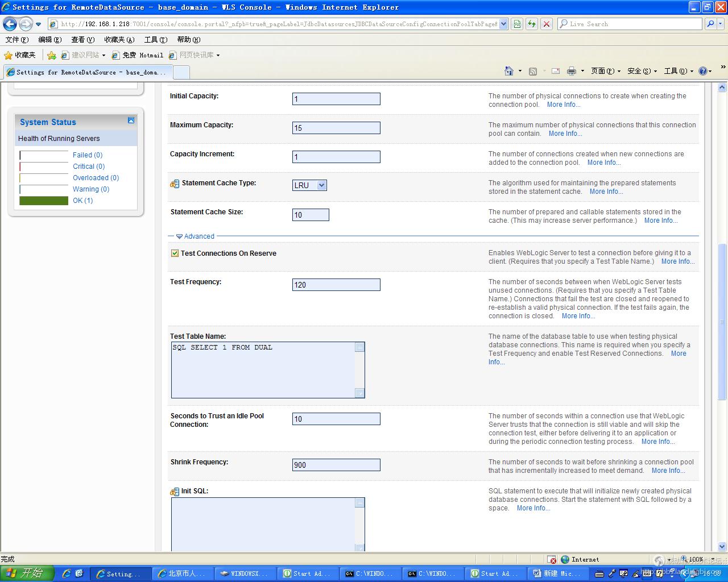Click More Info link for Maximum Capacity
728x582 pixels.
click(x=565, y=134)
